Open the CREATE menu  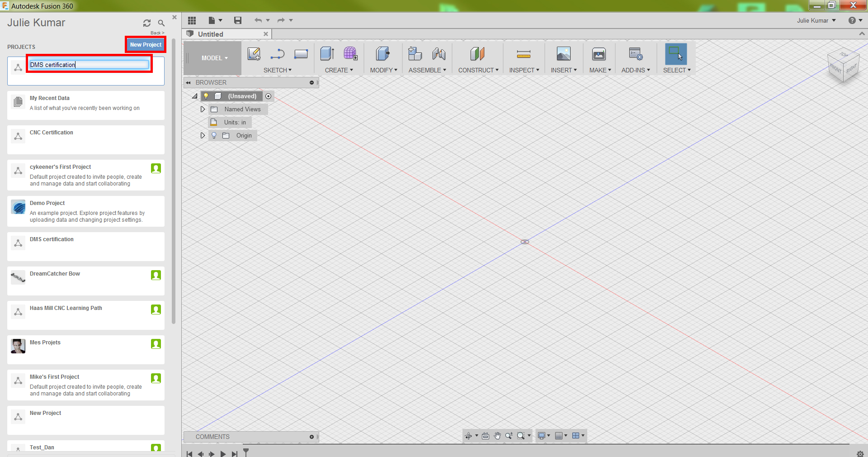(339, 70)
